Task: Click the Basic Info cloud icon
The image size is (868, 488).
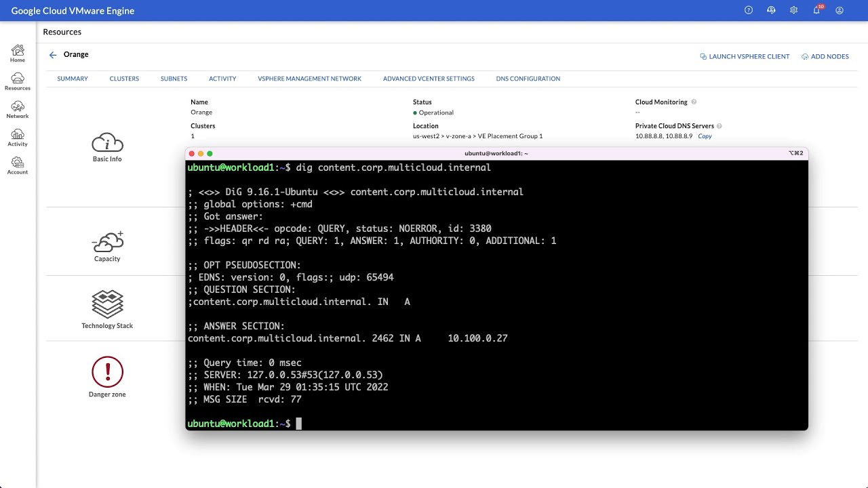Action: click(x=107, y=142)
